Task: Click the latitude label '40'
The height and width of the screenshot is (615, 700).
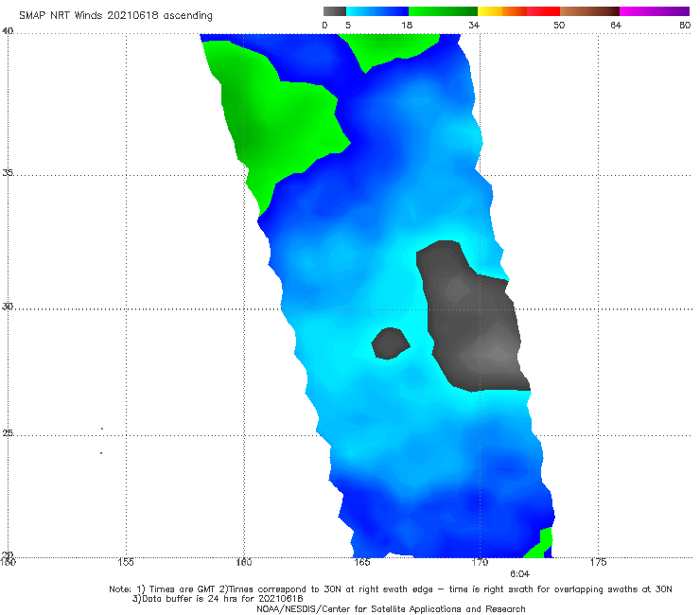Action: point(8,30)
